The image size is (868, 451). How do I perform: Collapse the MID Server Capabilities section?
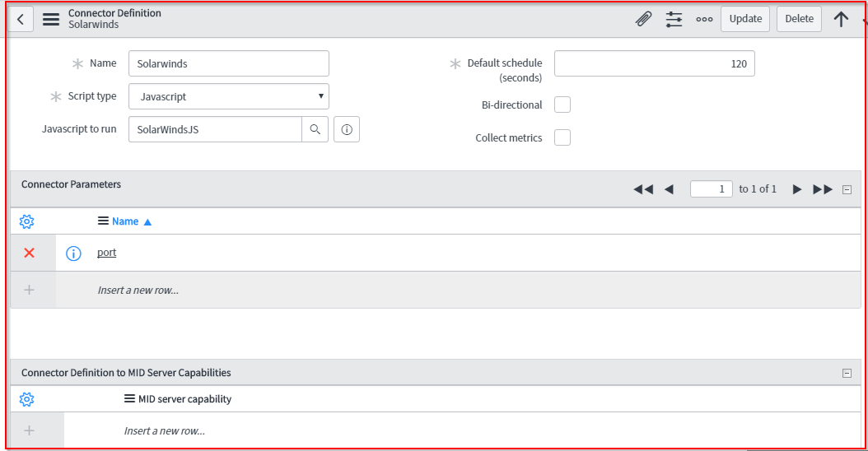[847, 373]
